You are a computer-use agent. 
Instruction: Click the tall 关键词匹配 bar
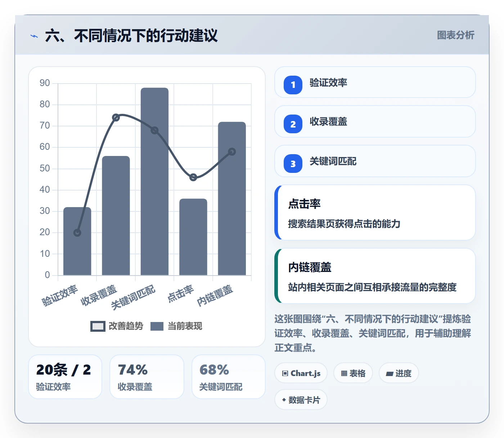(154, 182)
